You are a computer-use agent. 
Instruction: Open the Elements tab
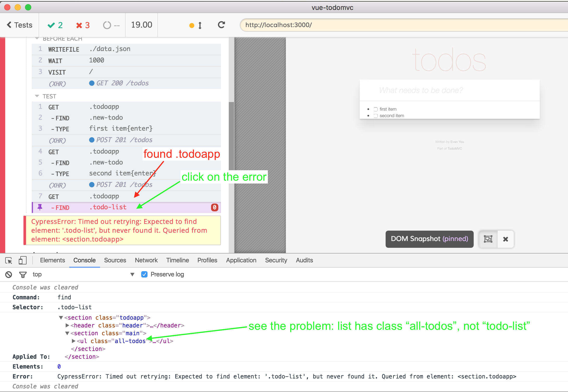(x=52, y=260)
